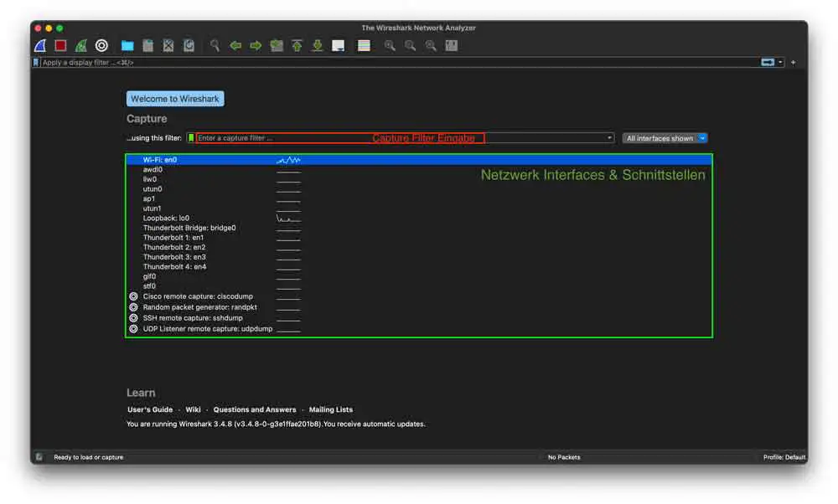This screenshot has width=838, height=504.
Task: Select the Thunderbolt 2: en2 interface
Action: click(x=419, y=247)
